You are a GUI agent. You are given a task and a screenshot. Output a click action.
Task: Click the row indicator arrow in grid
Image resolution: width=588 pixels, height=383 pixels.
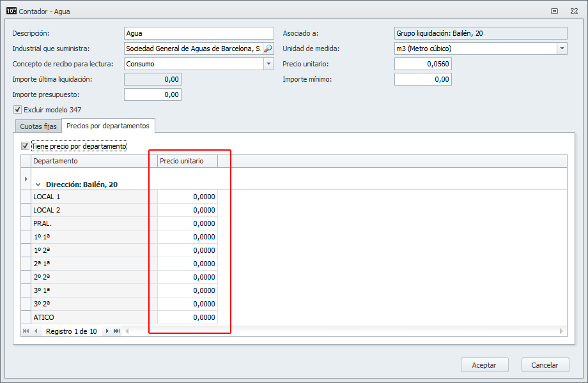click(26, 179)
